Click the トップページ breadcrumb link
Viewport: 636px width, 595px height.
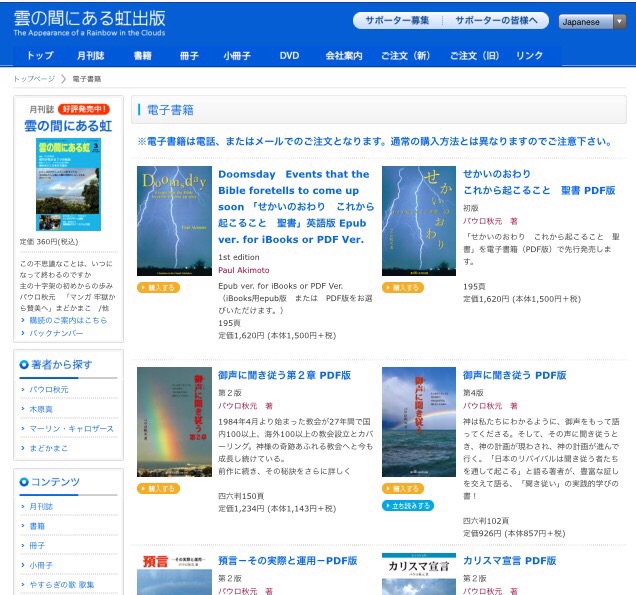tap(34, 78)
